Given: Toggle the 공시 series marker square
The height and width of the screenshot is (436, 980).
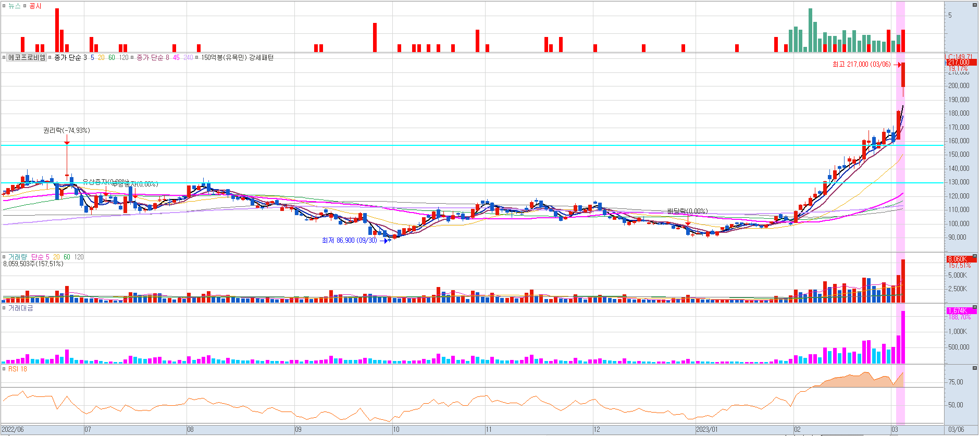Looking at the screenshot, I should point(24,6).
